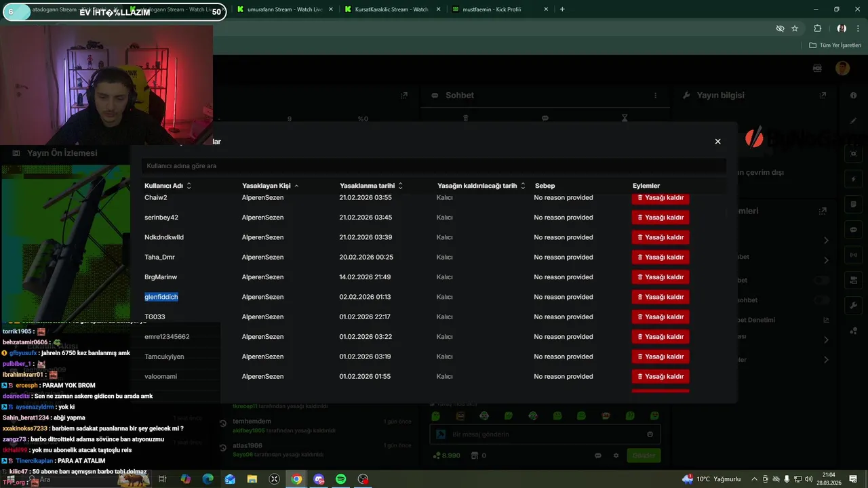Click ban date 02.02.2026 01:13
This screenshot has height=488, width=868.
tap(365, 297)
